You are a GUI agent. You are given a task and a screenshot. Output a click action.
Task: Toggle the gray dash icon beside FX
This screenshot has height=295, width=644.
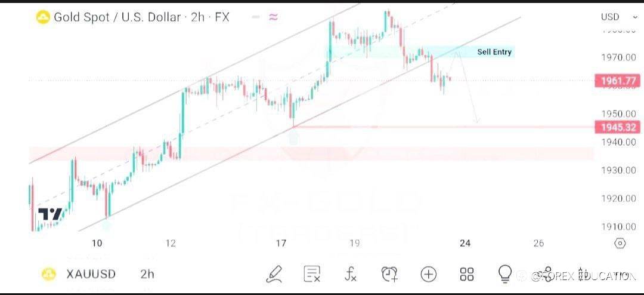pos(255,17)
